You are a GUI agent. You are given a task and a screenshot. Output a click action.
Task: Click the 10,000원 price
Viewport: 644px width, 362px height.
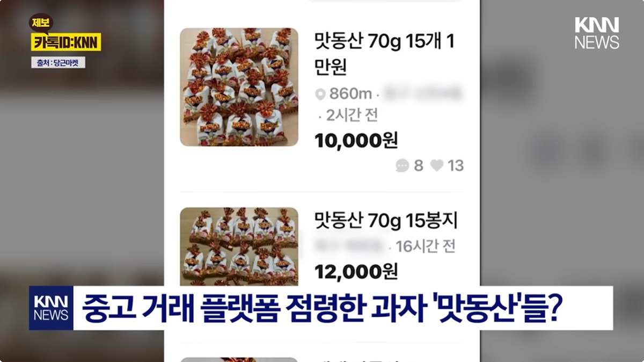[356, 140]
